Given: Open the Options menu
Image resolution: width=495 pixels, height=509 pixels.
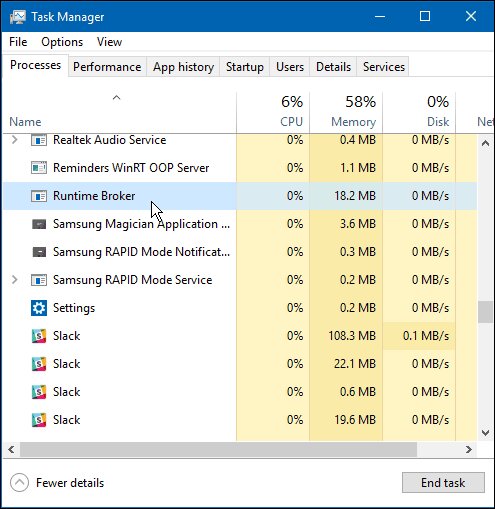Looking at the screenshot, I should tap(62, 42).
